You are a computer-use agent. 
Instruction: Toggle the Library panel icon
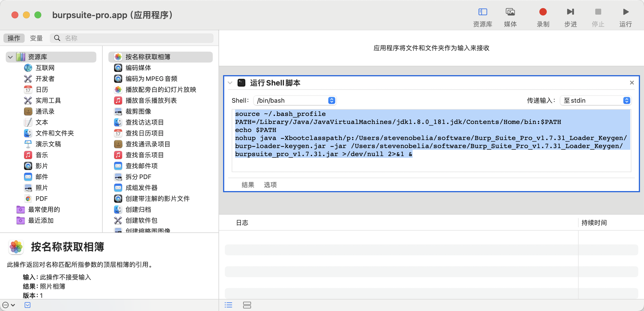coord(483,12)
